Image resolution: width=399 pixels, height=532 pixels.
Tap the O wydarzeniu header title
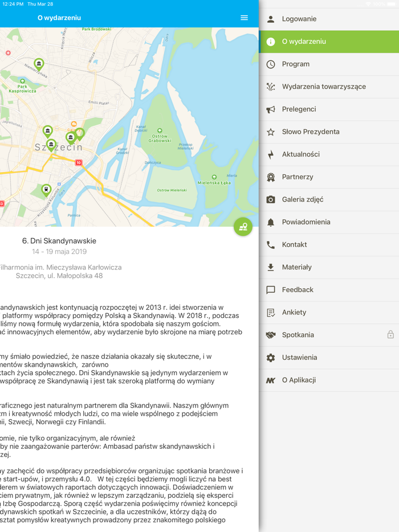tap(59, 18)
